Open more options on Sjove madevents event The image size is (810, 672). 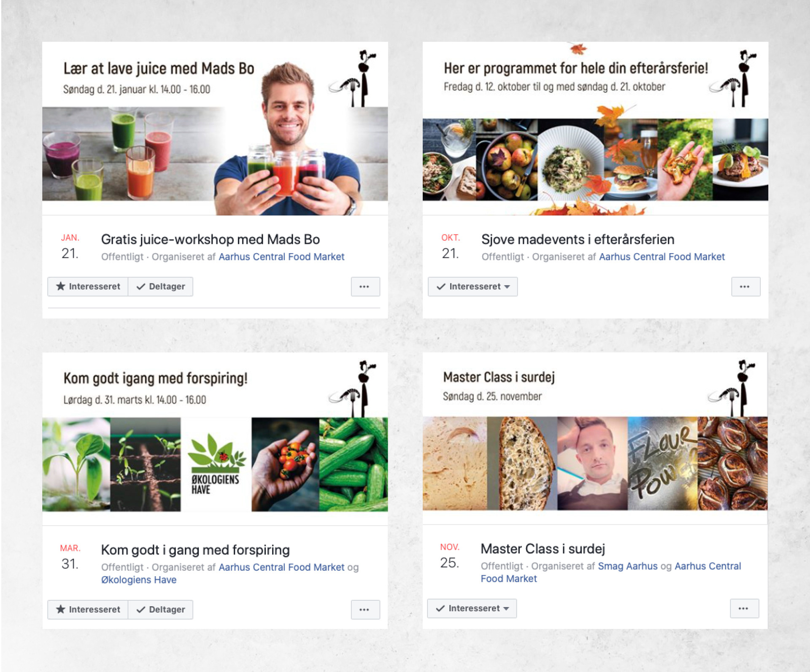pyautogui.click(x=745, y=286)
